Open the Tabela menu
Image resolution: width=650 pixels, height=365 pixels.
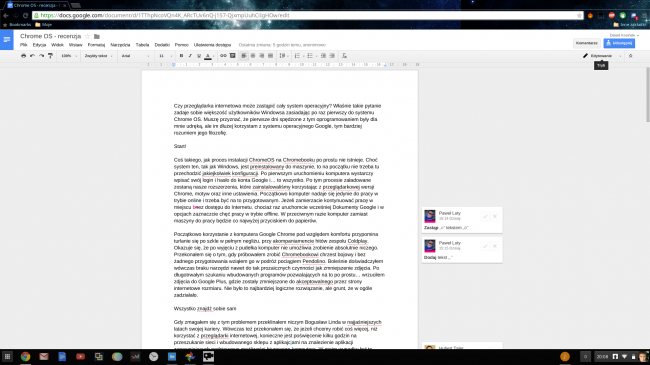(x=142, y=45)
